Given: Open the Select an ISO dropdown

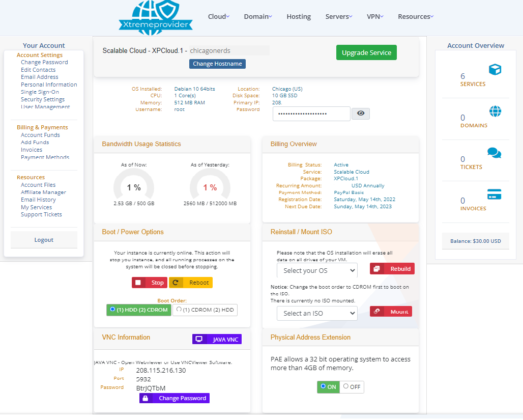Looking at the screenshot, I should [x=317, y=313].
